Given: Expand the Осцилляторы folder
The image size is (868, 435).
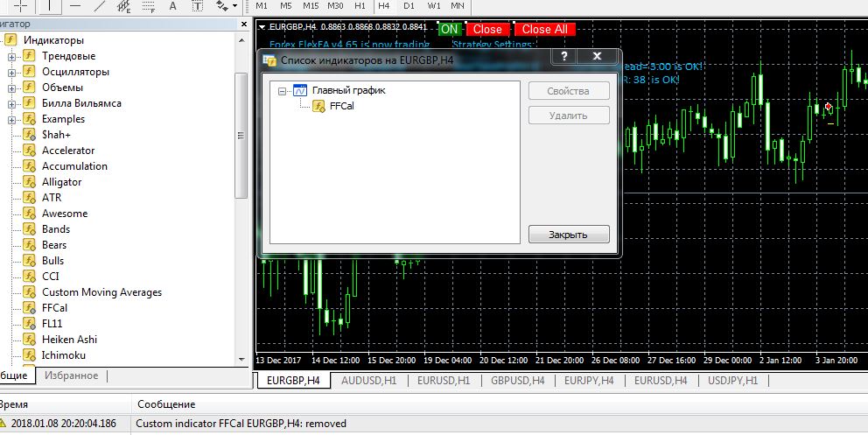Looking at the screenshot, I should click(11, 73).
